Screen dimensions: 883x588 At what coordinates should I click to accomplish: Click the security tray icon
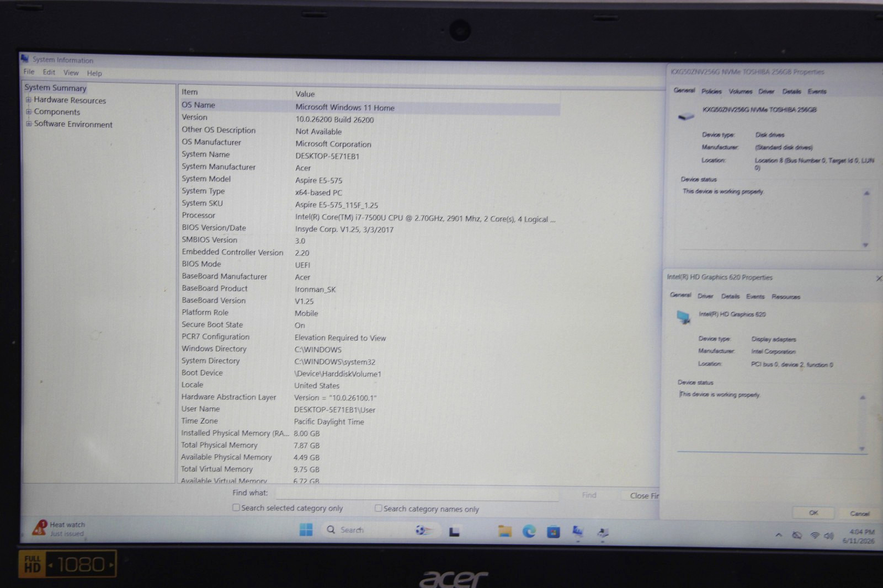tap(796, 535)
